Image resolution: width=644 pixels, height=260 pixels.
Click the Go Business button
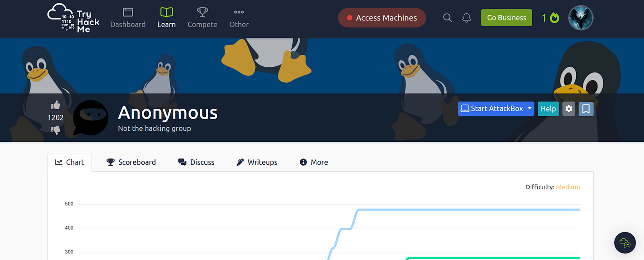point(506,18)
